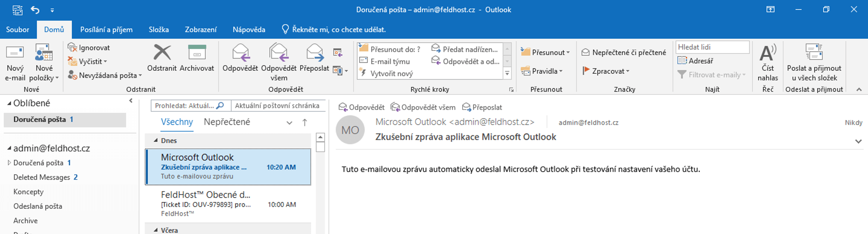Forward message with ribbon Přeposlat
The image size is (868, 234).
[x=314, y=57]
